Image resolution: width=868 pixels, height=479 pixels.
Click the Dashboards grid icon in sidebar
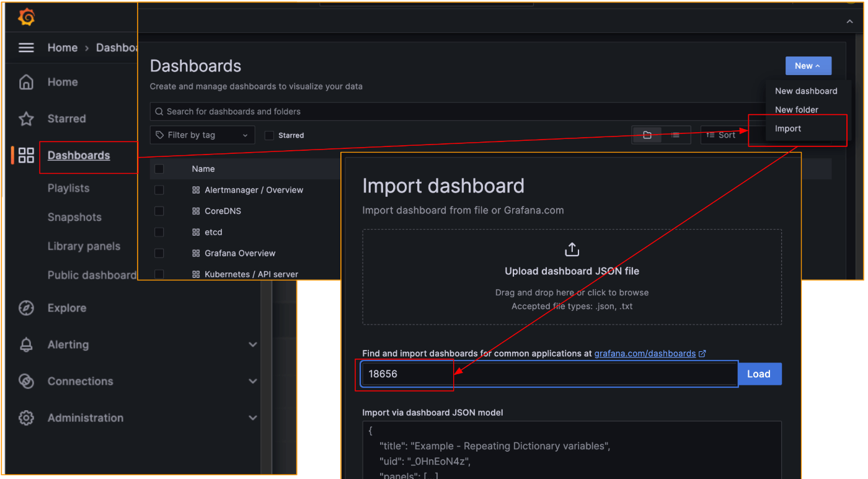26,155
